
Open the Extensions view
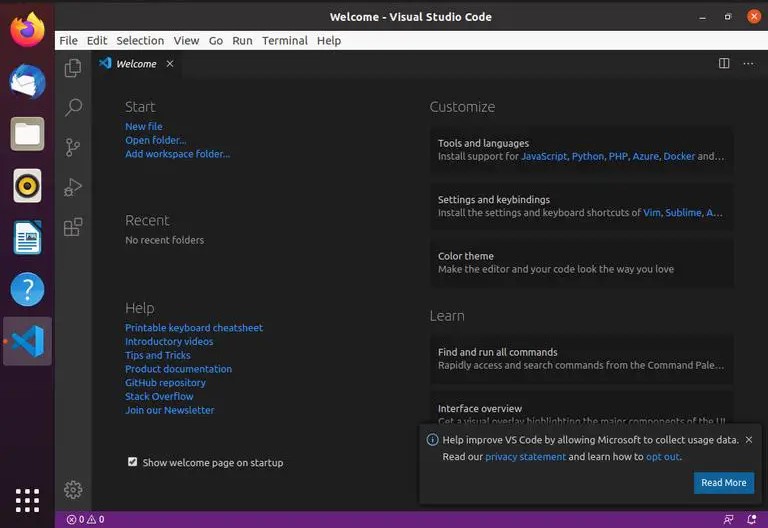click(x=73, y=227)
